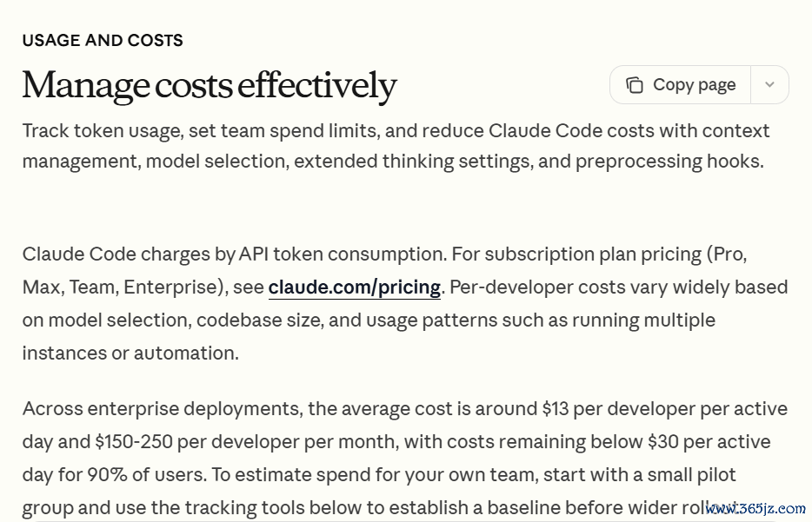This screenshot has width=812, height=522.
Task: Click the '$150-250' monthly cost figure
Action: click(x=134, y=442)
